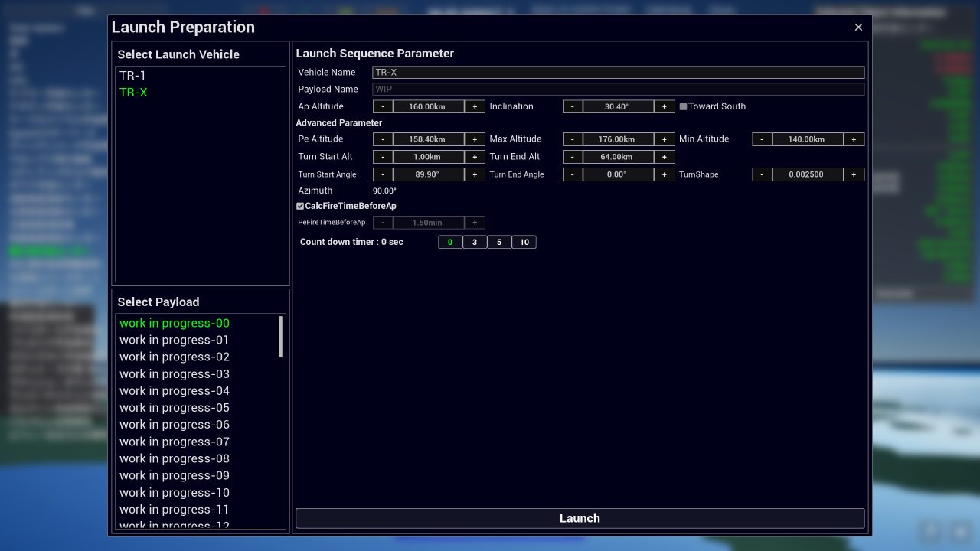The width and height of the screenshot is (980, 551).
Task: Select payload work in progress-00
Action: tap(175, 323)
